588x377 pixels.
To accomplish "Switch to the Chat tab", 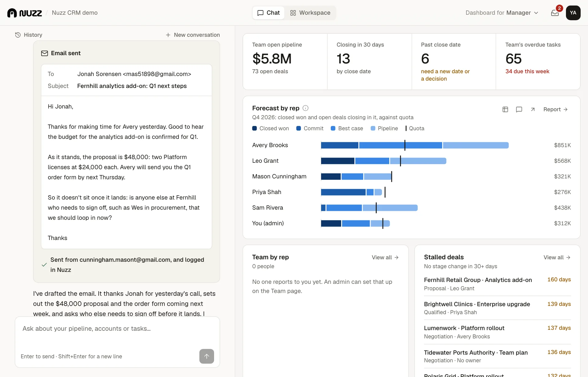I will click(269, 13).
